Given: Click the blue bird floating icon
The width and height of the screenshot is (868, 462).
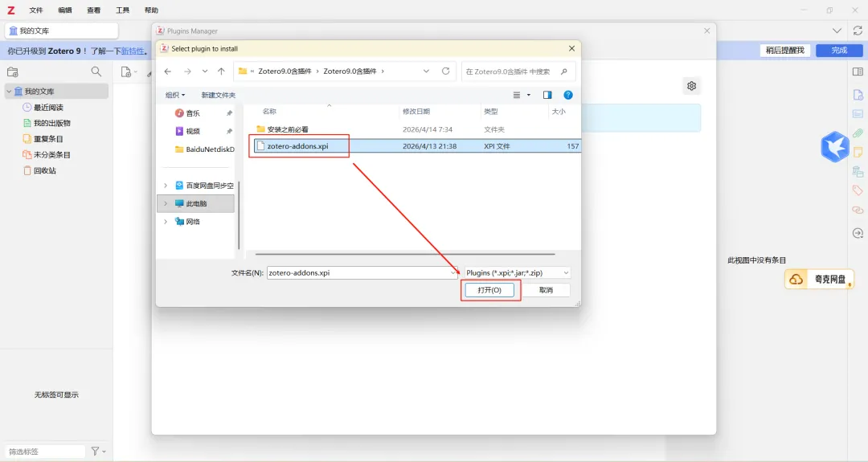Looking at the screenshot, I should pyautogui.click(x=835, y=146).
